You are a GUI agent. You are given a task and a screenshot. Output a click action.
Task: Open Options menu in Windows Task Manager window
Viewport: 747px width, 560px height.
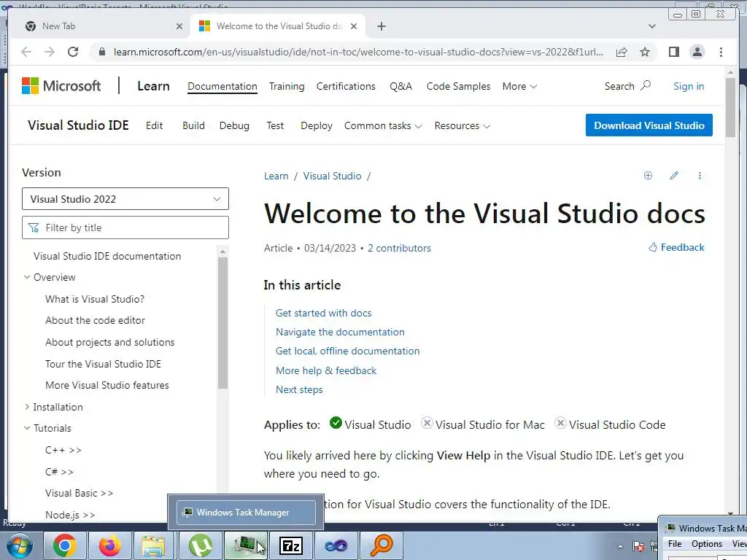pos(707,544)
